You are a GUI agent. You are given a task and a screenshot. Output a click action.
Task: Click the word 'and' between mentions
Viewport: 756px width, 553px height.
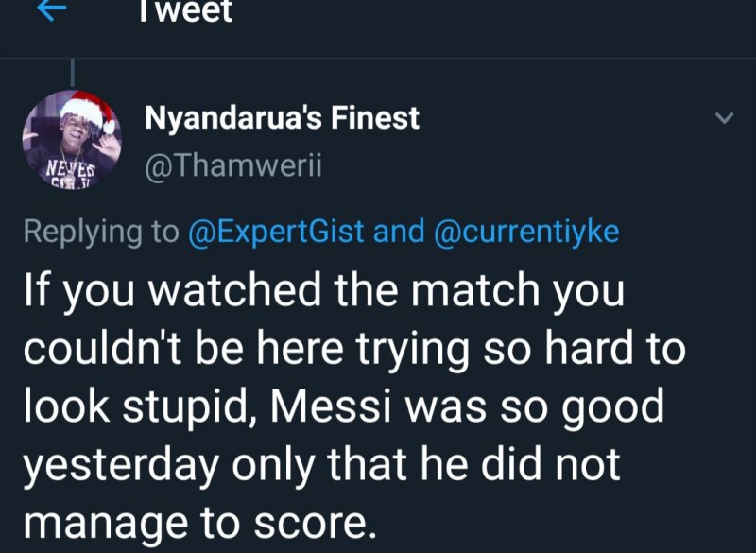click(x=398, y=232)
